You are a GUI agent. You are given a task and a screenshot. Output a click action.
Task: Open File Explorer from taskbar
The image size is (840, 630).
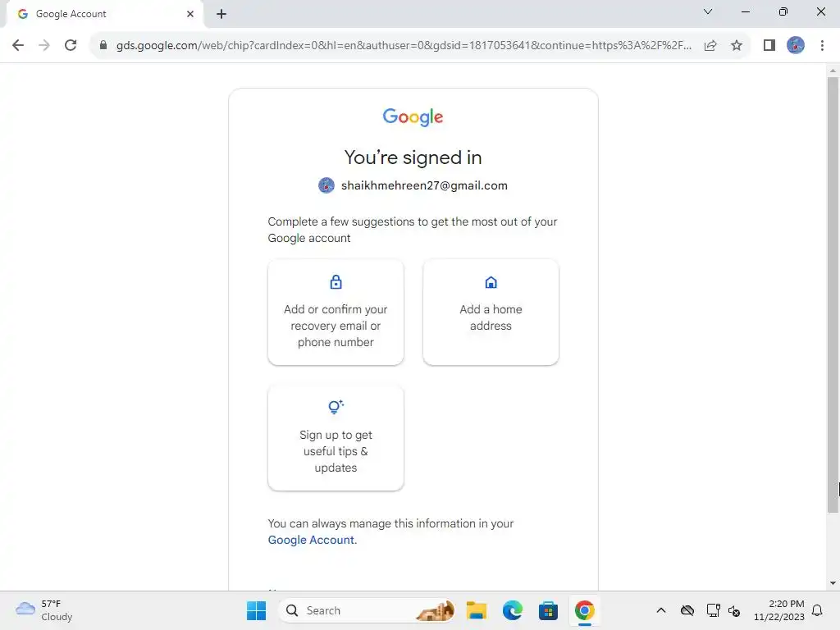(477, 610)
